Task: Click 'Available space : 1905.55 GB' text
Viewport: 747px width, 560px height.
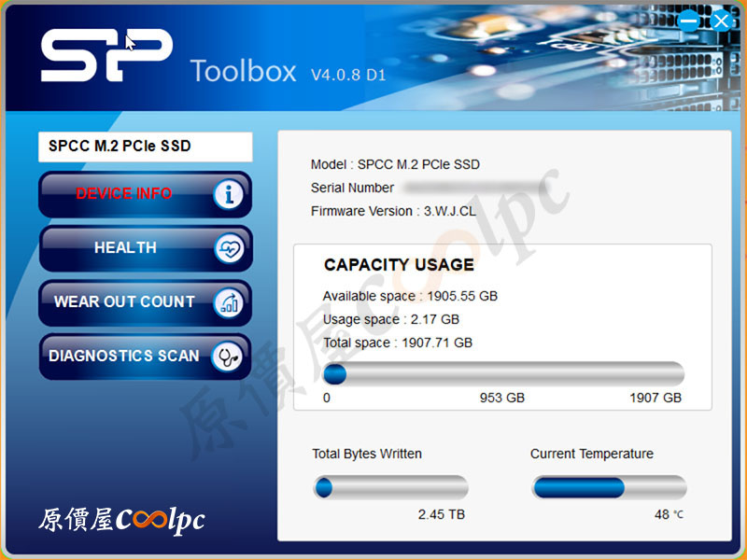Action: (410, 296)
